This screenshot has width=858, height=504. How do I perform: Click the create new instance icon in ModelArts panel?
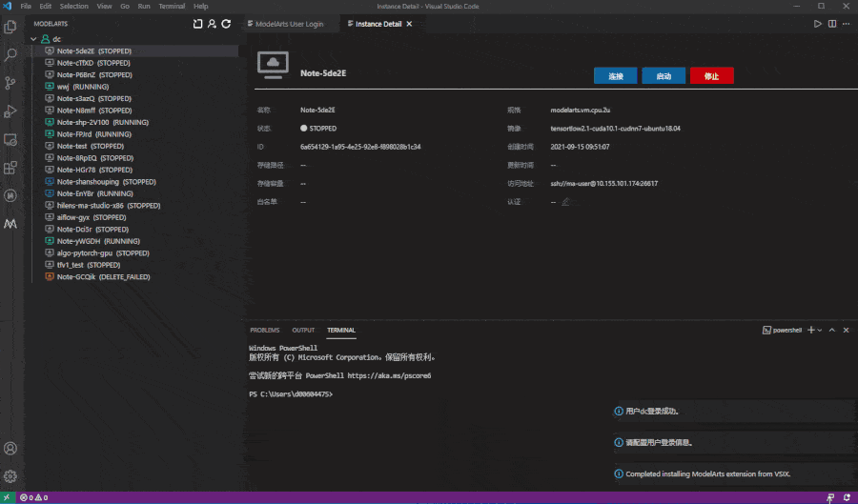click(197, 24)
